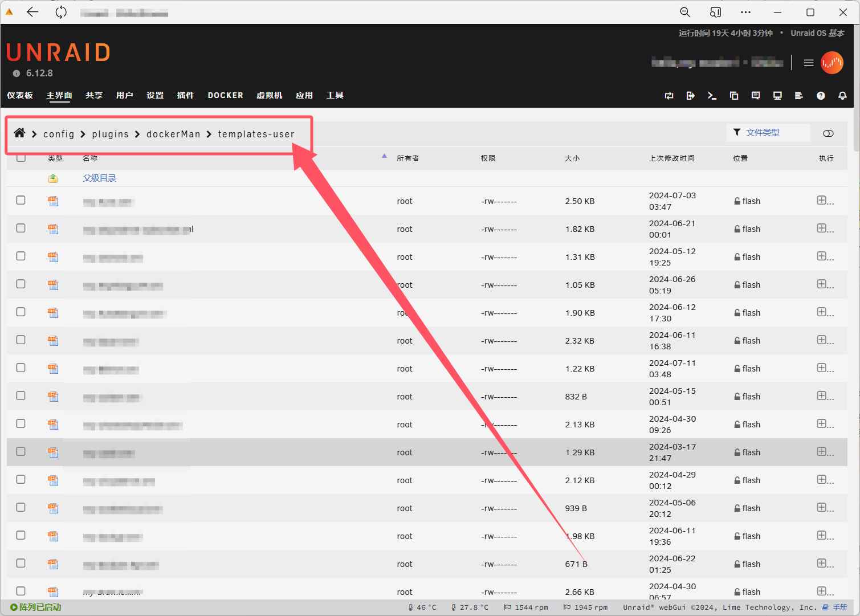Open the system info monitor icon

click(x=777, y=96)
